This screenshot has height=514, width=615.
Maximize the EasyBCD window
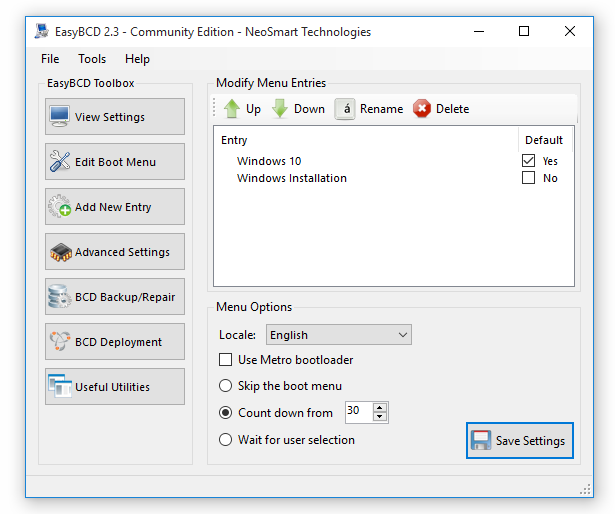524,31
